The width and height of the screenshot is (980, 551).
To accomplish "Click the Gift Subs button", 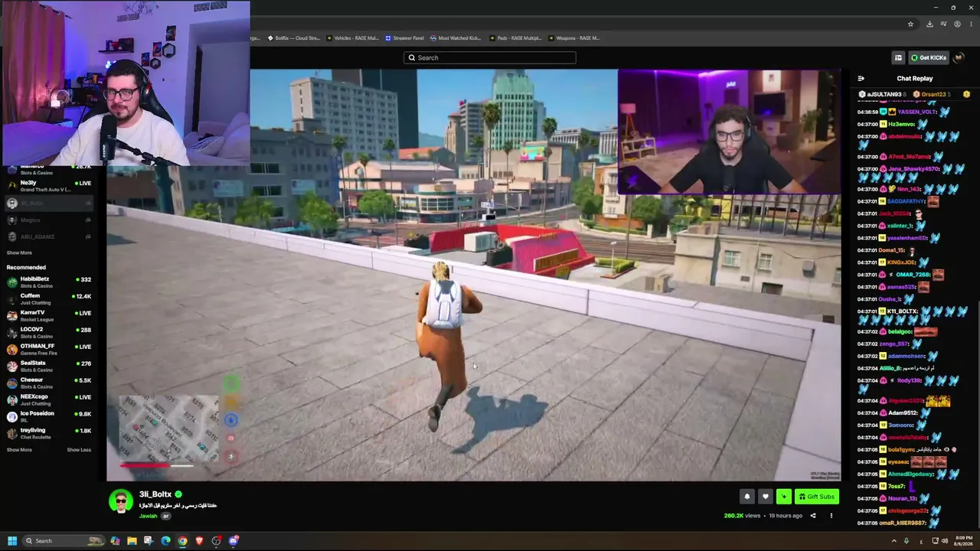I will [816, 497].
